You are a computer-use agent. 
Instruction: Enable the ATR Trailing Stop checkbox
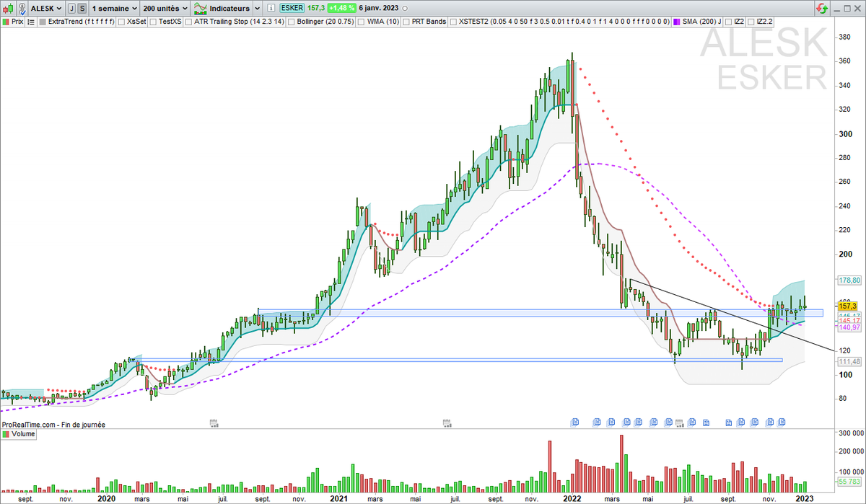[188, 22]
